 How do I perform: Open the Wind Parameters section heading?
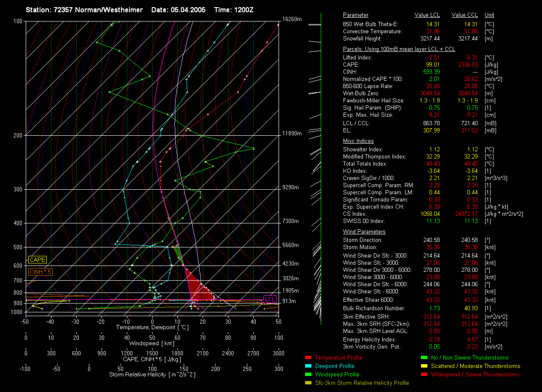click(364, 232)
